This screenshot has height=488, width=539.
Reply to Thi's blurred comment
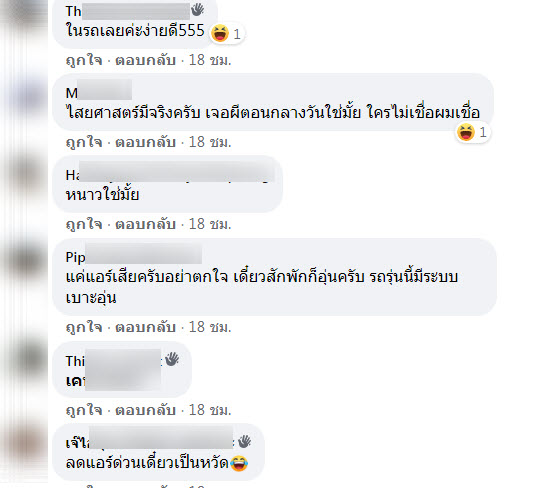pos(145,410)
